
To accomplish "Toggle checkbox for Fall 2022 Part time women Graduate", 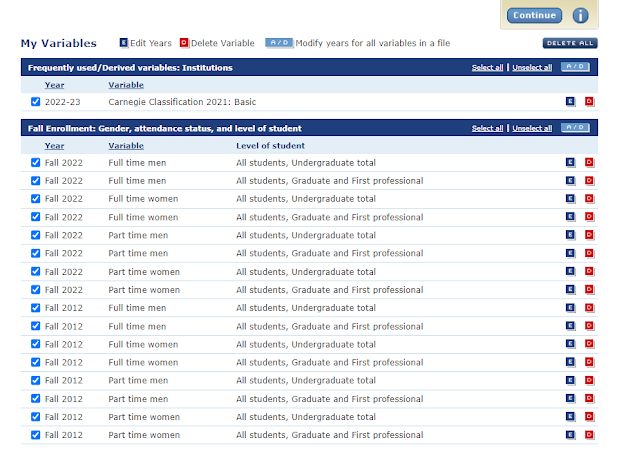I will pos(36,290).
